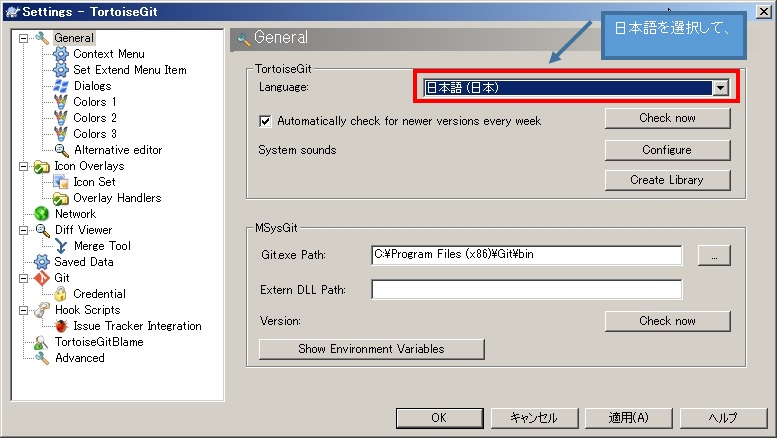This screenshot has width=777, height=438.
Task: Select Hook Scripts in the tree
Action: tap(88, 310)
